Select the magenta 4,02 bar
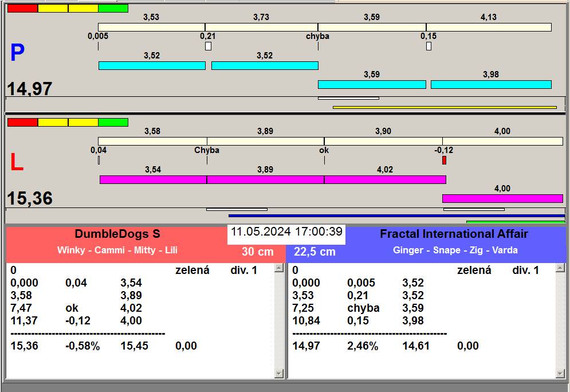The height and width of the screenshot is (392, 570). (x=385, y=179)
